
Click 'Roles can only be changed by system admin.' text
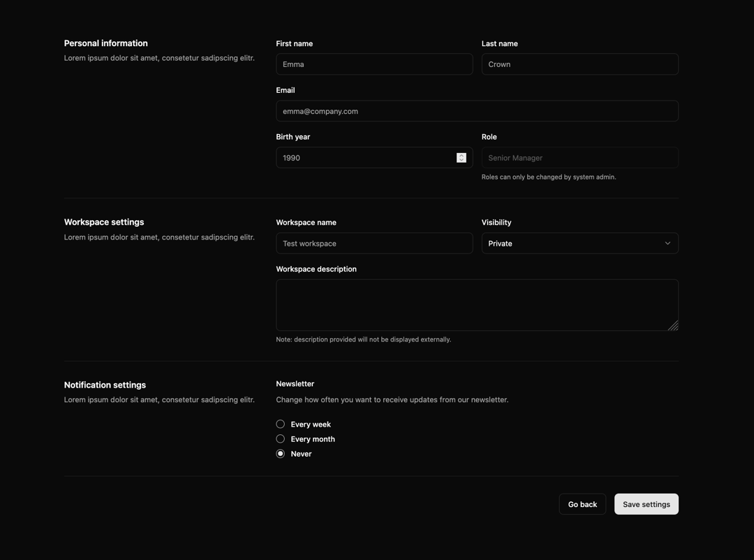pyautogui.click(x=549, y=177)
